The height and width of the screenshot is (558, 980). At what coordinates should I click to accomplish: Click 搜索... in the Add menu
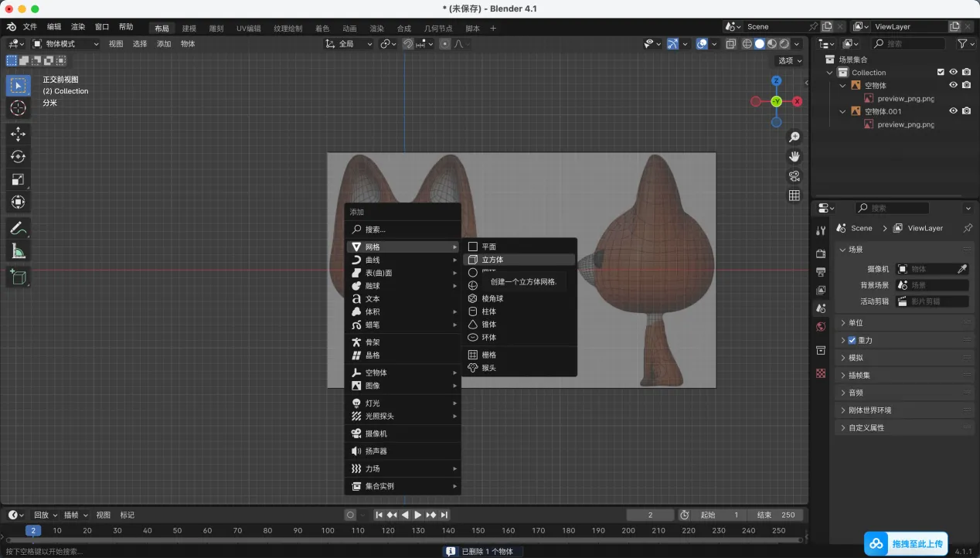click(x=376, y=230)
